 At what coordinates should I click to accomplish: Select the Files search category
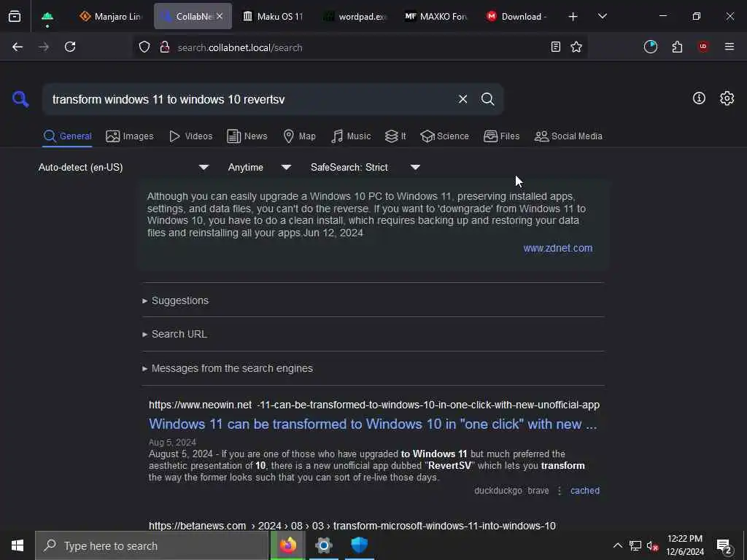[x=501, y=136]
